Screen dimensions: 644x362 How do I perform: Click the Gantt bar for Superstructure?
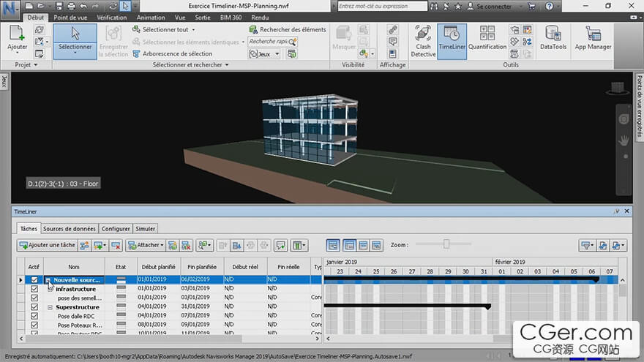click(408, 306)
